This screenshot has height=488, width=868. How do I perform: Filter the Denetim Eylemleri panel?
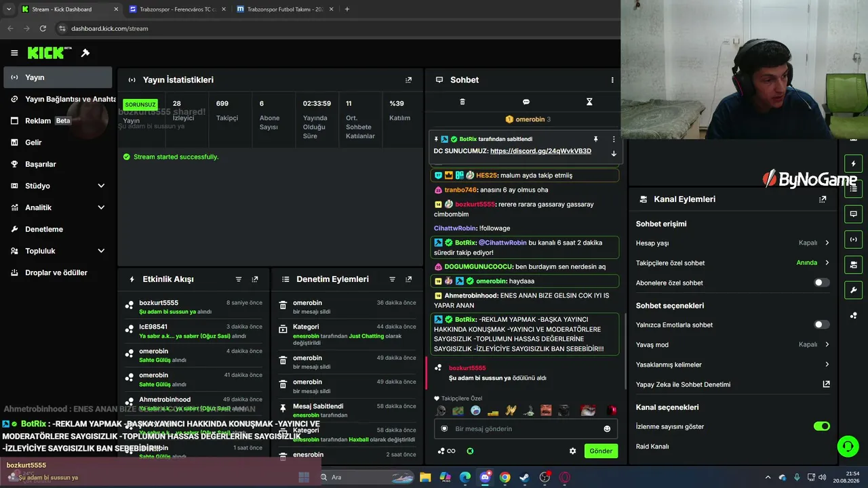tap(392, 279)
